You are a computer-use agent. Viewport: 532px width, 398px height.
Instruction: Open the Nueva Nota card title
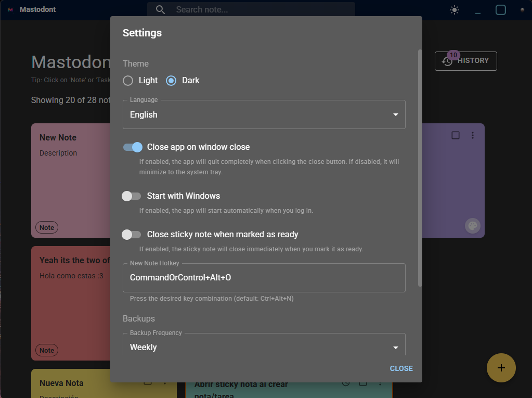tap(61, 383)
